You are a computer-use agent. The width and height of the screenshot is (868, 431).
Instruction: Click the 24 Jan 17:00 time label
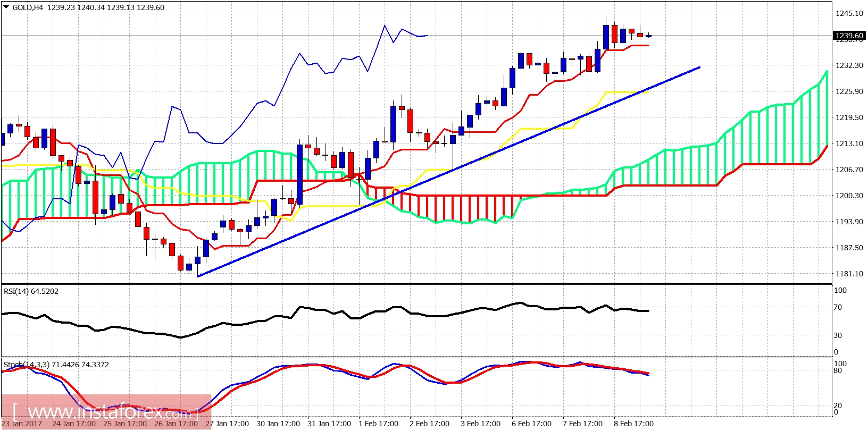point(74,424)
